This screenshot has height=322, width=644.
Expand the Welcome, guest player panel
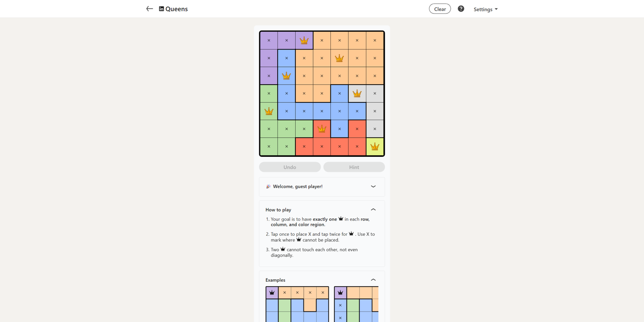click(373, 187)
